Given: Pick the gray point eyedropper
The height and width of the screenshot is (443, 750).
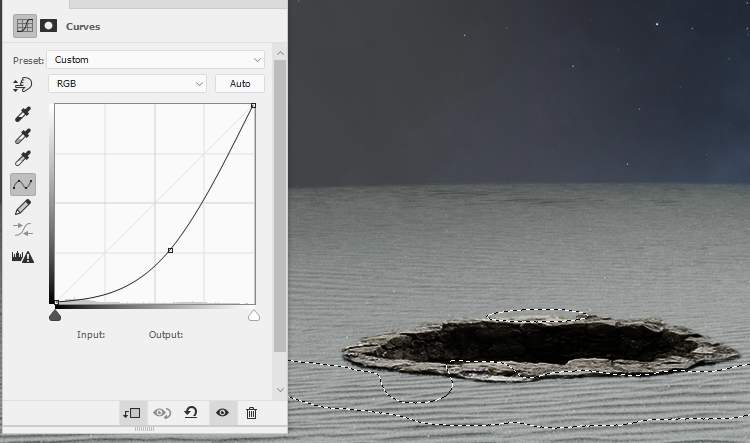Looking at the screenshot, I should tap(22, 136).
